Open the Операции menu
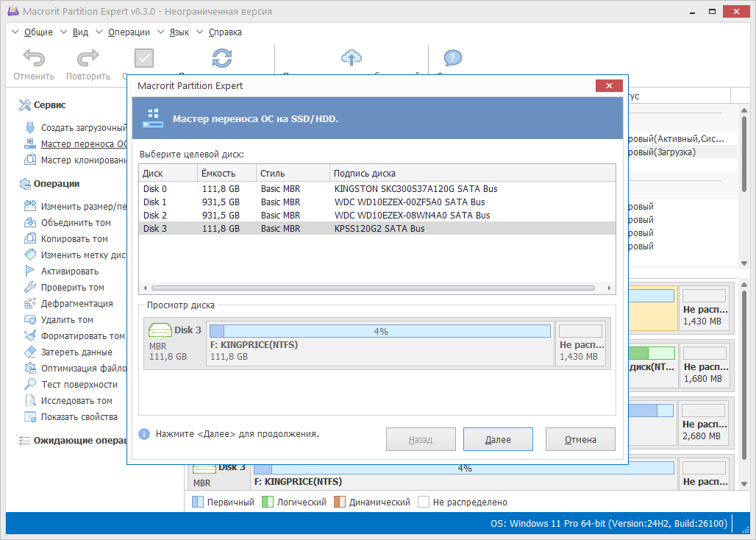 pyautogui.click(x=129, y=32)
